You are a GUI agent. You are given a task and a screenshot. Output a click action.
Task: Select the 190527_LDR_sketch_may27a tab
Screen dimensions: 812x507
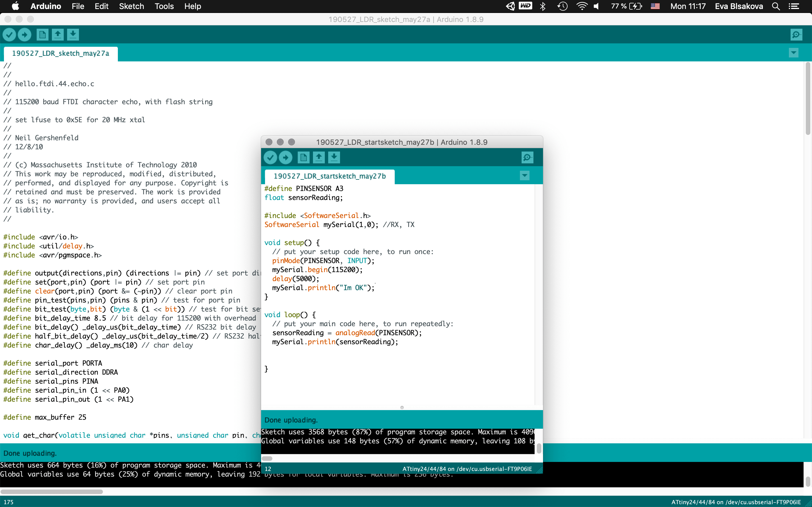pos(61,54)
